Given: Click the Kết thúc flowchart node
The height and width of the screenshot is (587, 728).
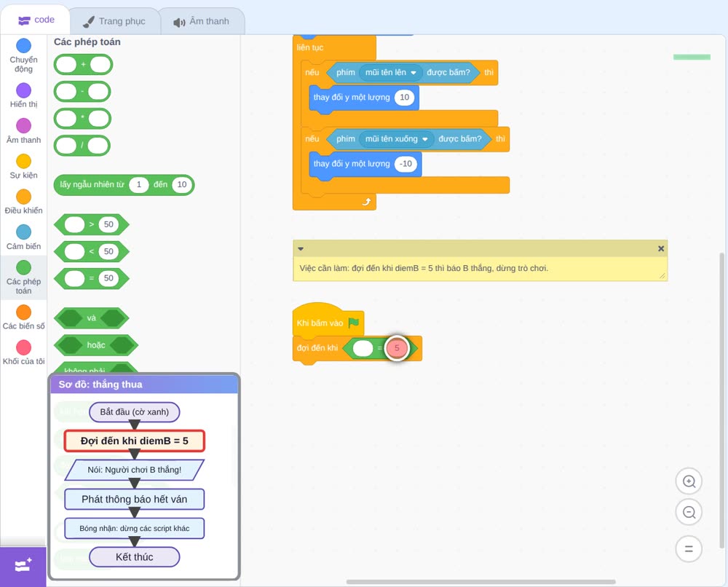Looking at the screenshot, I should (135, 557).
